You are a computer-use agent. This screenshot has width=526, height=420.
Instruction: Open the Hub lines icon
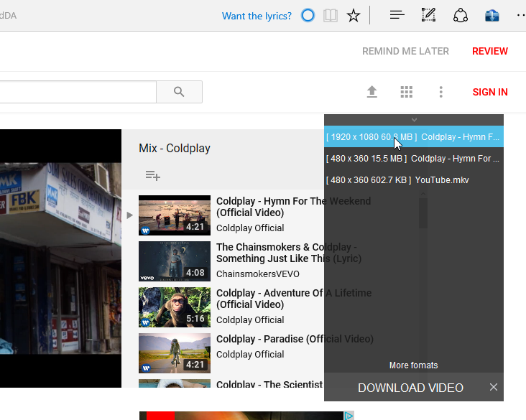click(397, 15)
